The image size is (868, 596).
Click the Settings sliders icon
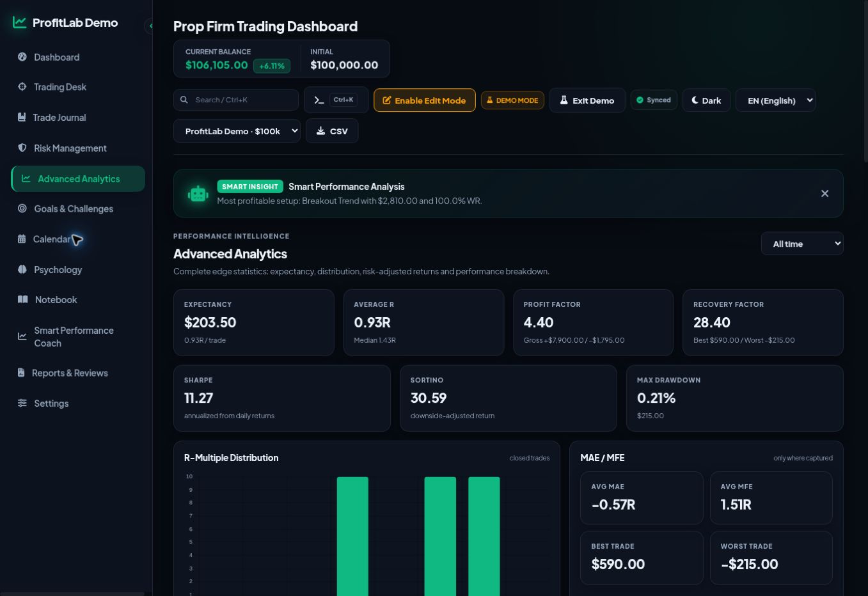22,403
